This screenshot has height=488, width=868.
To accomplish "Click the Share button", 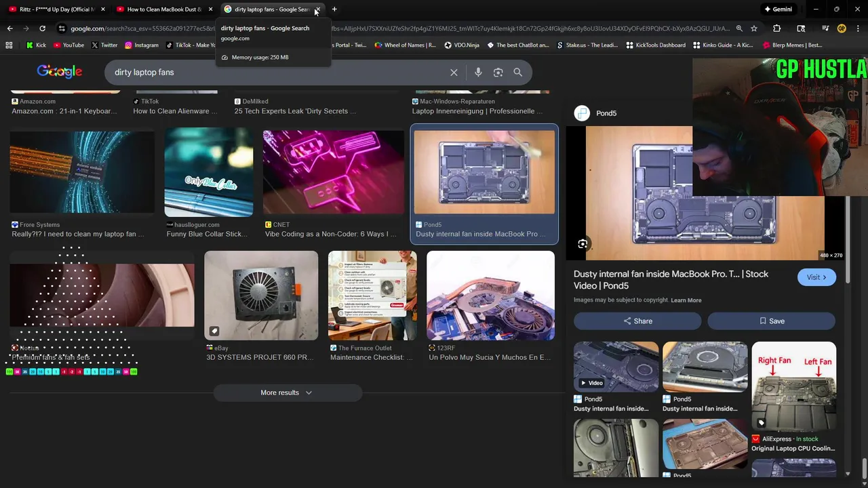I will click(637, 321).
